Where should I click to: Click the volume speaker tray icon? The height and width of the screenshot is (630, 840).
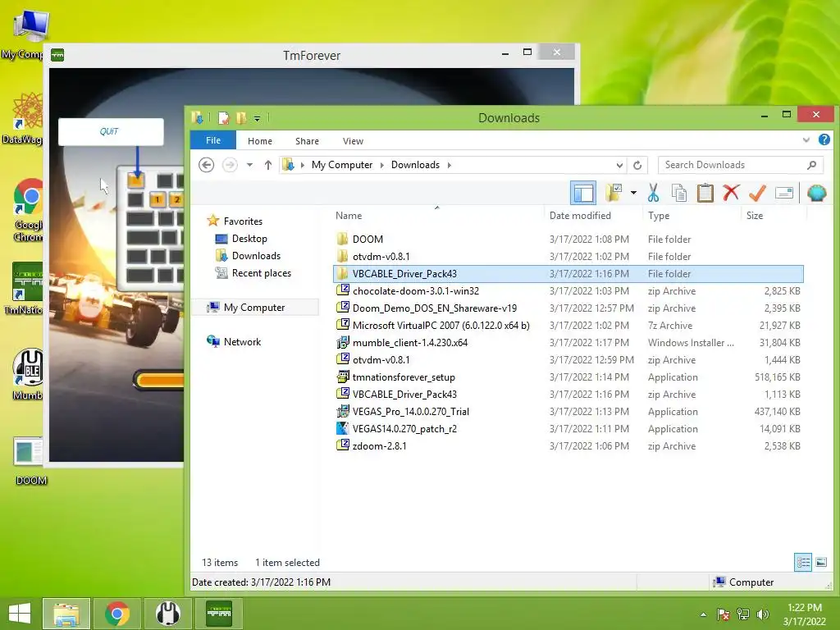click(x=763, y=614)
